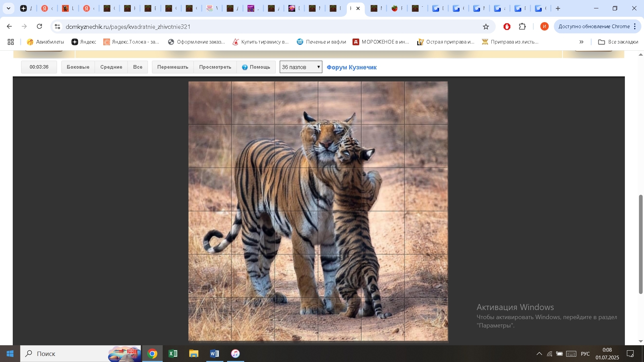Shuffle puzzle with Перемешать button
The height and width of the screenshot is (362, 644).
[x=173, y=67]
